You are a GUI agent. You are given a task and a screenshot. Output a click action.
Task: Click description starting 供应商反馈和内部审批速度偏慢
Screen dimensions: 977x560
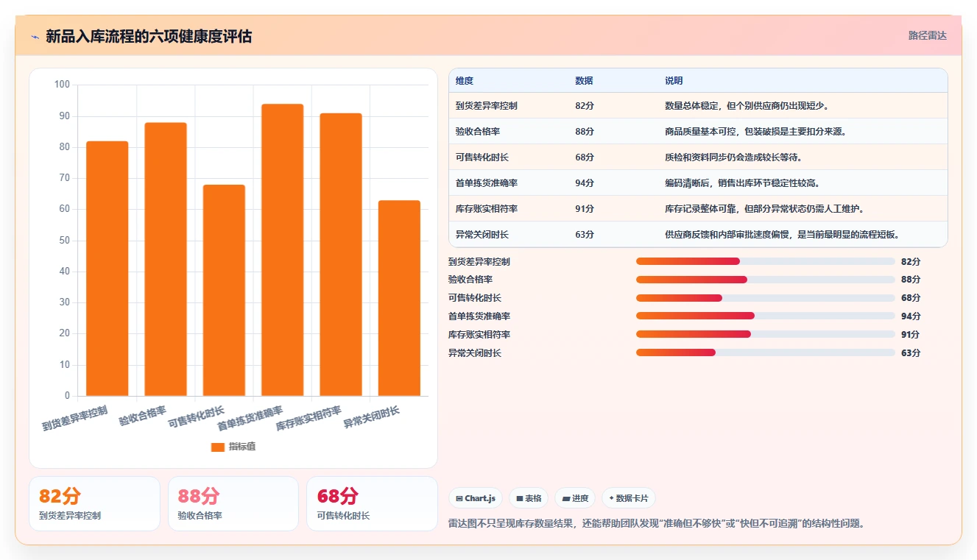pos(783,235)
